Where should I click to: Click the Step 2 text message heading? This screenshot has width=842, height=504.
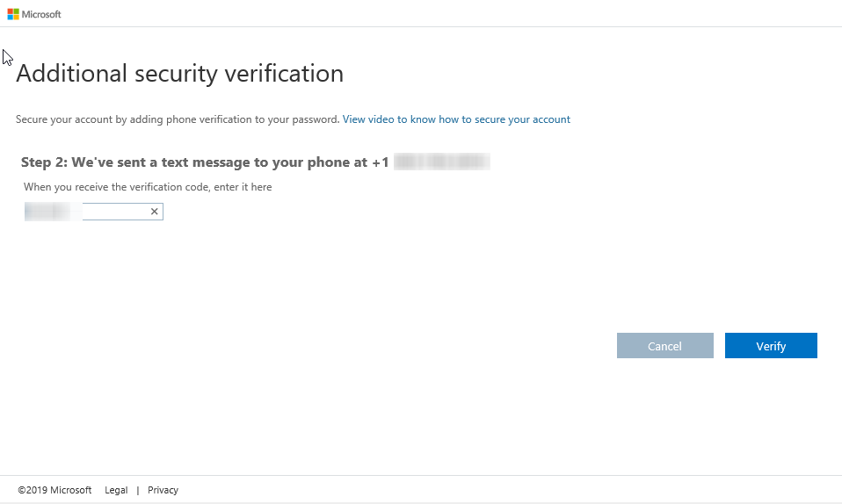(x=204, y=162)
